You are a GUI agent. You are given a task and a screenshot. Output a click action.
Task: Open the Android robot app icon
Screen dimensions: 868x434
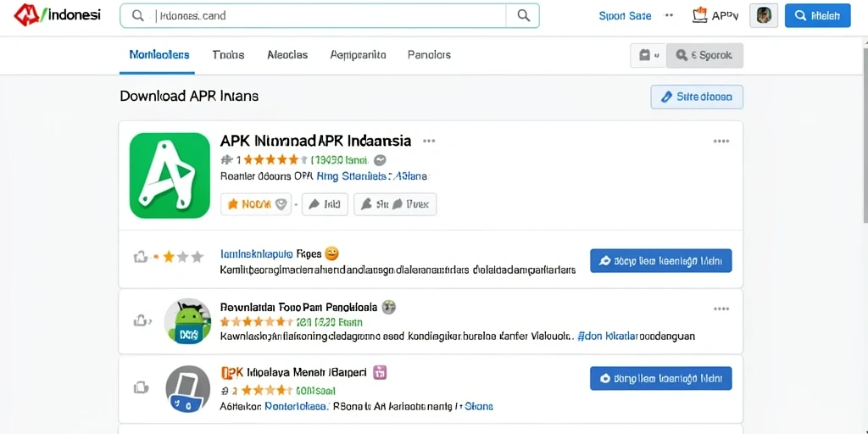187,321
